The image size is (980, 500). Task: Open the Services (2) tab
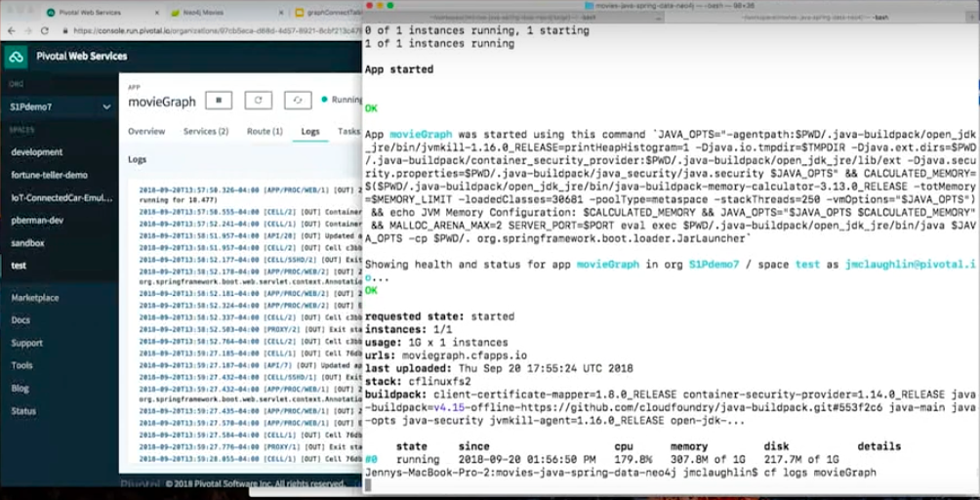[x=206, y=131]
